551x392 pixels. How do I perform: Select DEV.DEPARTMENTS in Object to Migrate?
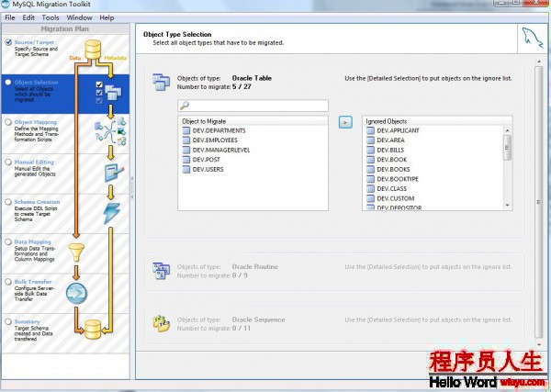coord(219,130)
